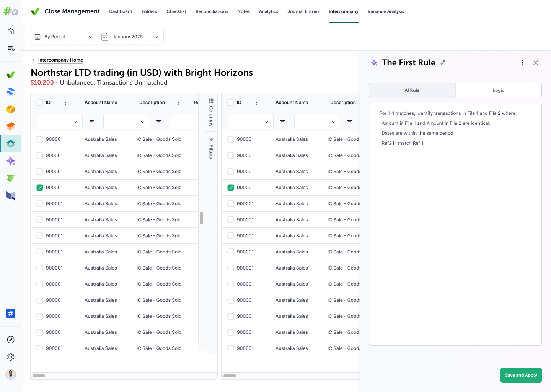Open the rule panel three-dot menu

[x=522, y=63]
